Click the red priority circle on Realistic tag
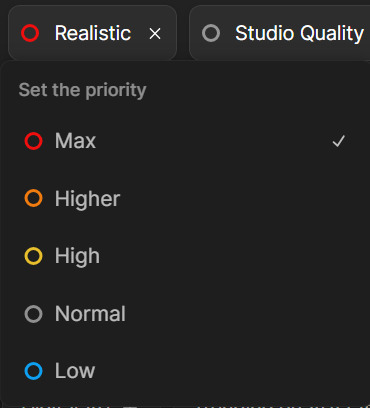The width and height of the screenshot is (370, 408). tap(30, 33)
